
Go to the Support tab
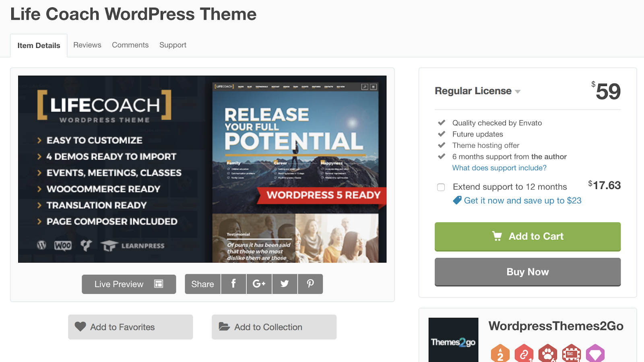[x=173, y=45]
